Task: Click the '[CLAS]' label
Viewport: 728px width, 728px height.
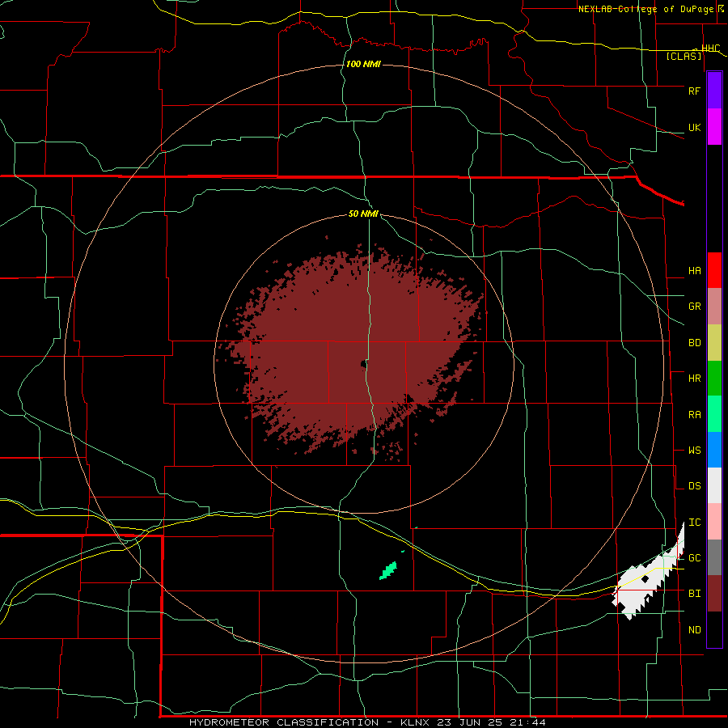Action: click(x=684, y=57)
